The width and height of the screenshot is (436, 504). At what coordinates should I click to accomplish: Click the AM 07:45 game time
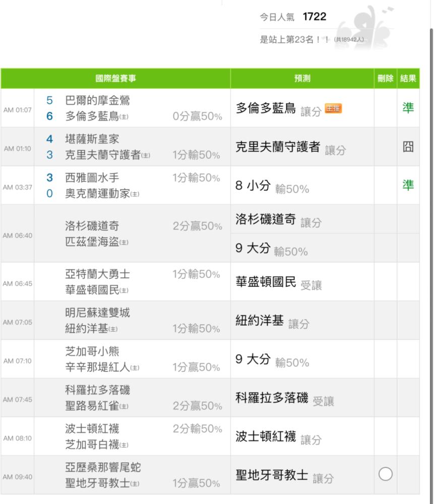coord(17,400)
